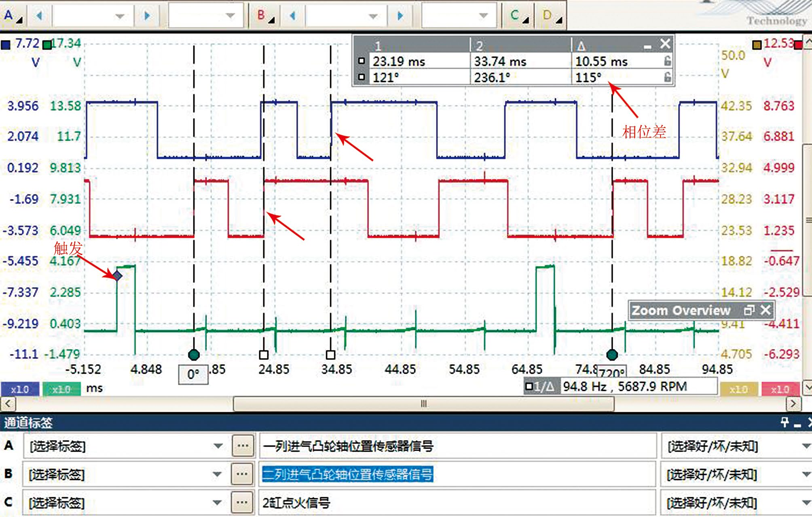812x517 pixels.
Task: Click blue axis x1.0 zoom button
Action: tap(20, 389)
